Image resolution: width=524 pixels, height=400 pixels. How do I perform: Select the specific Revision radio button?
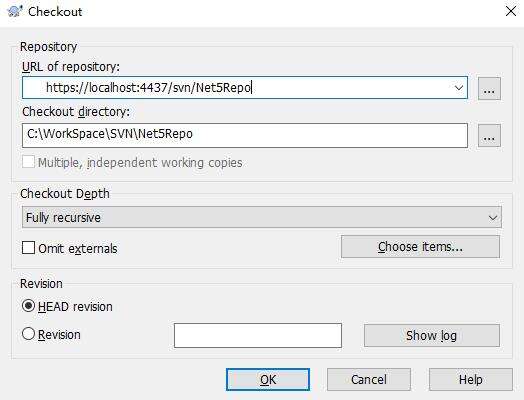[28, 334]
